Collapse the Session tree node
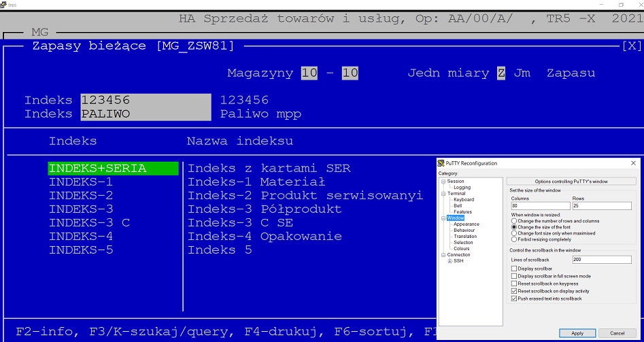Viewport: 644px width, 342px height. click(443, 181)
